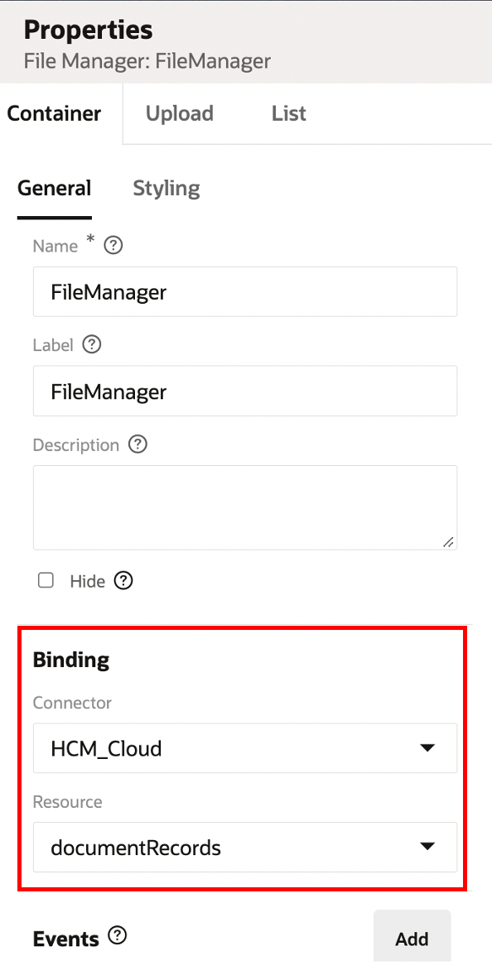Click the help icon next to Hide
Screen dimensions: 492x980
coord(123,580)
